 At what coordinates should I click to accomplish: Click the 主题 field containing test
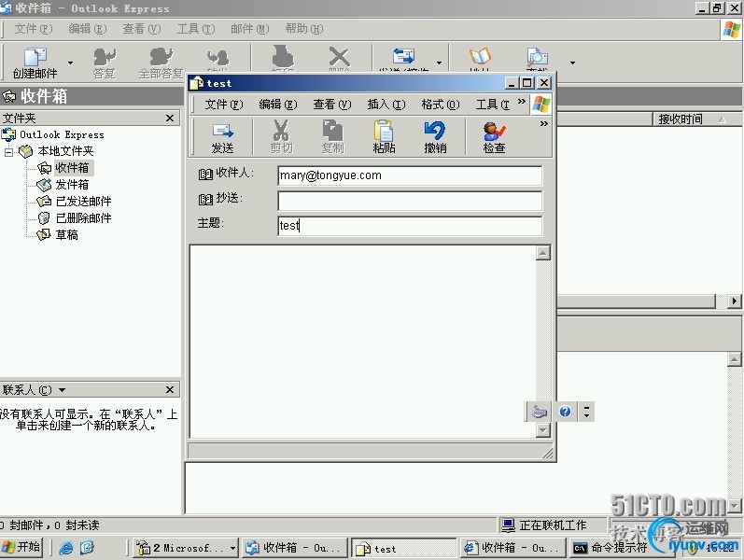click(x=410, y=226)
